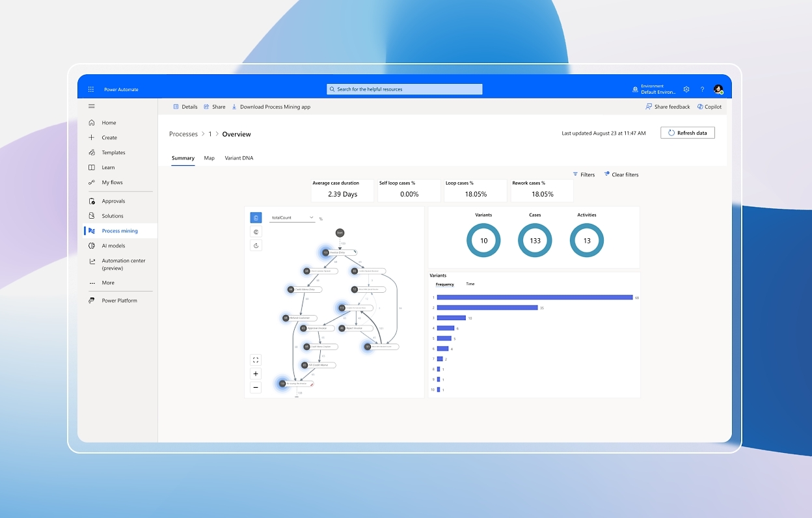This screenshot has height=518, width=812.
Task: Zoom in on the process map
Action: [x=256, y=374]
